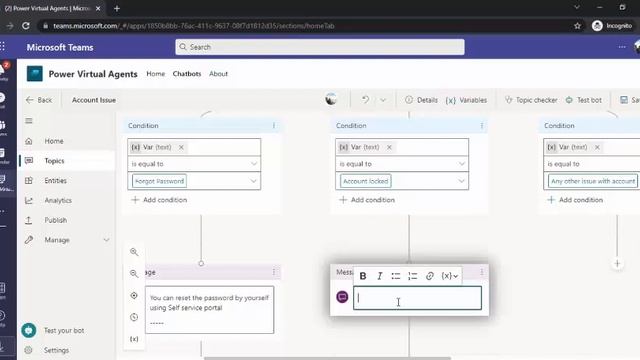
Task: Edit the password reset message text
Action: click(x=209, y=310)
